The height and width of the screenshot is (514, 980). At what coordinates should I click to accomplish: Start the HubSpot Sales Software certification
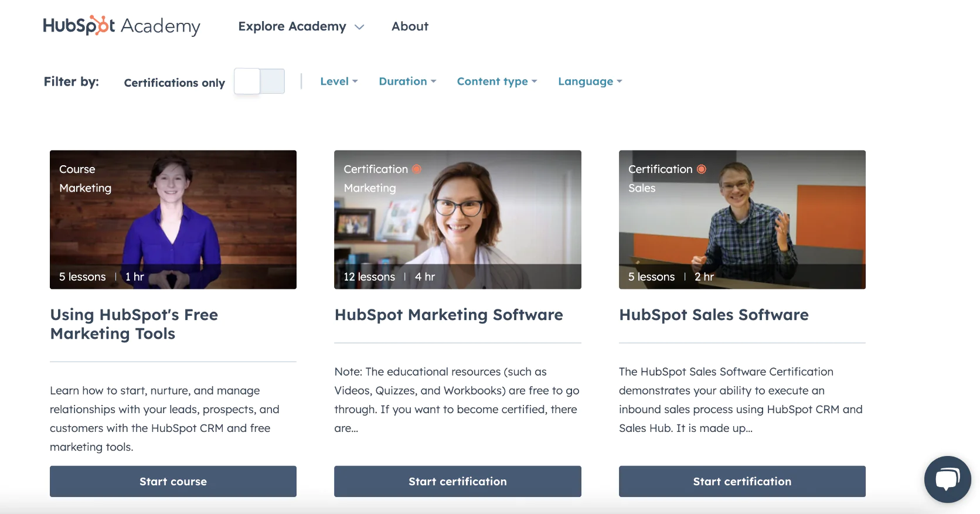[x=742, y=481]
